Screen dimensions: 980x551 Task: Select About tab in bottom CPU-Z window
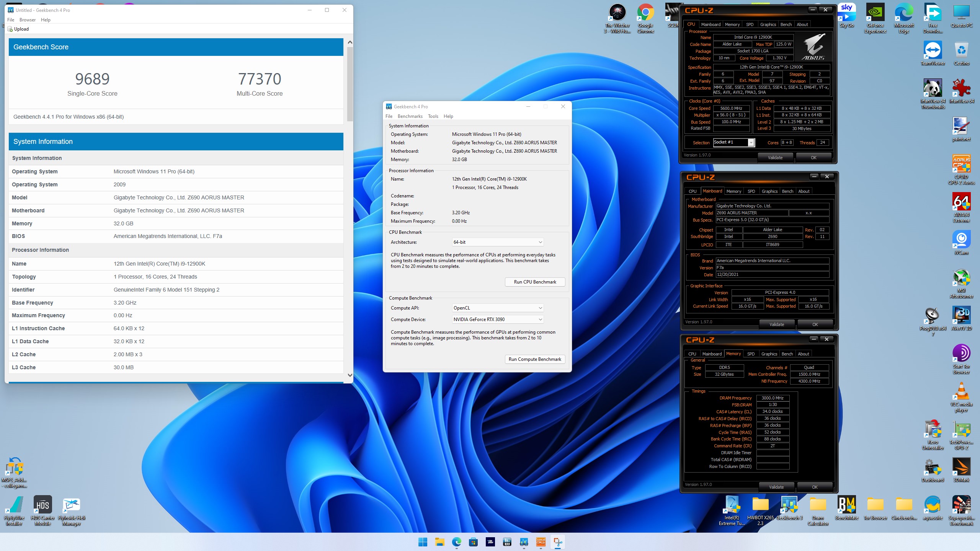click(x=804, y=354)
